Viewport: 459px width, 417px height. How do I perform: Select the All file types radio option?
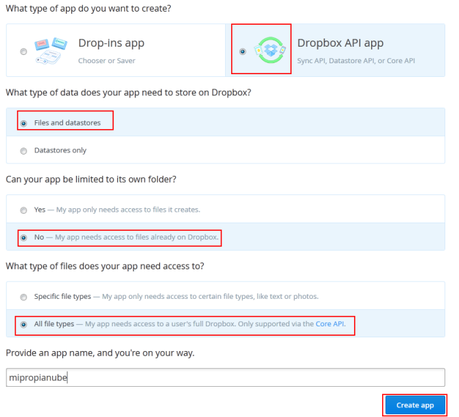[x=23, y=324]
